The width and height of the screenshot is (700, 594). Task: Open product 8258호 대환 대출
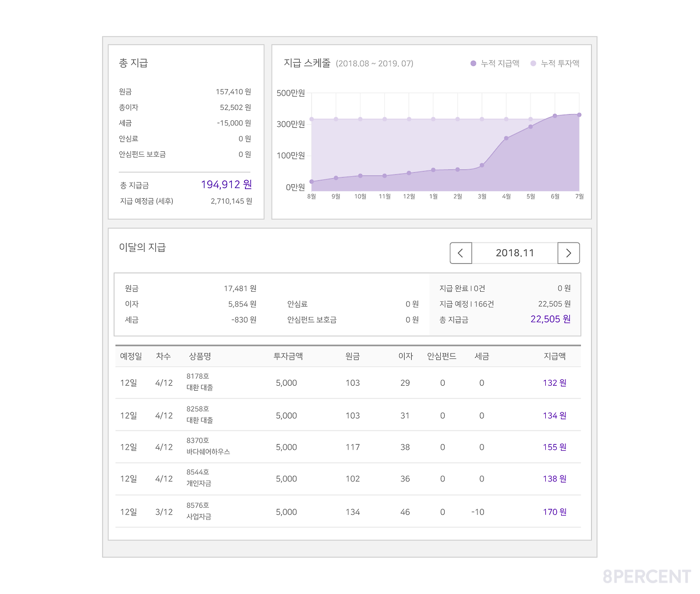click(200, 415)
